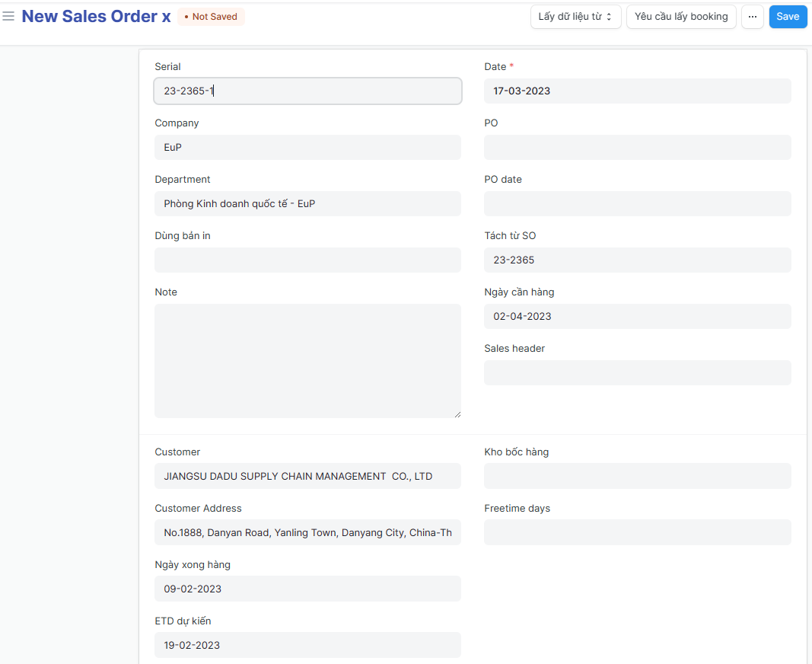The image size is (812, 664).
Task: Edit the Customer Address field
Action: coord(307,532)
